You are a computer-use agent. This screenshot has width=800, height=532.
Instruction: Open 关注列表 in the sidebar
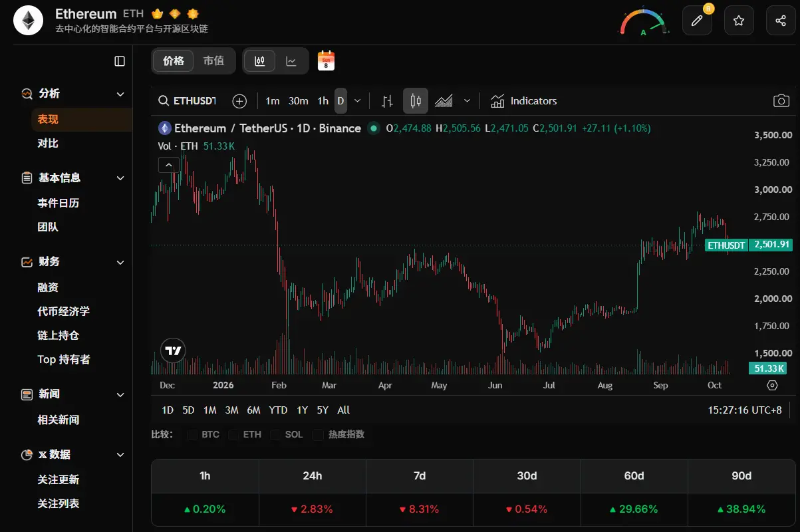[x=59, y=503]
